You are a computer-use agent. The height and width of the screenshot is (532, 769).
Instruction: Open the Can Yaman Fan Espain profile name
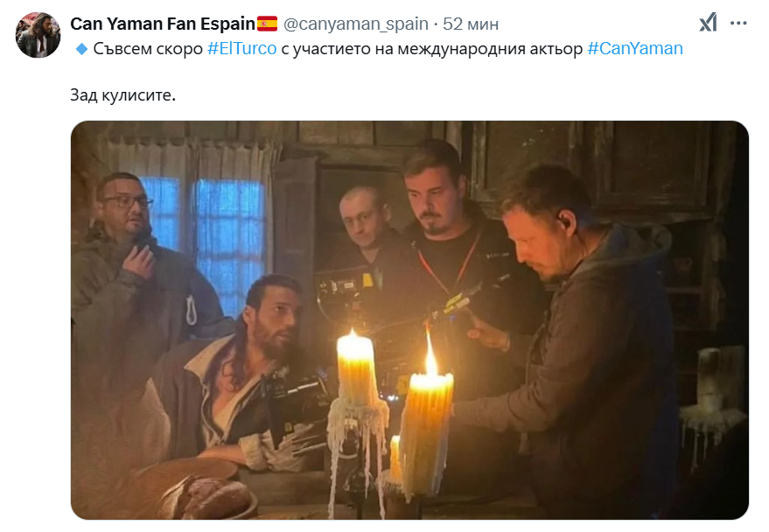[x=163, y=24]
